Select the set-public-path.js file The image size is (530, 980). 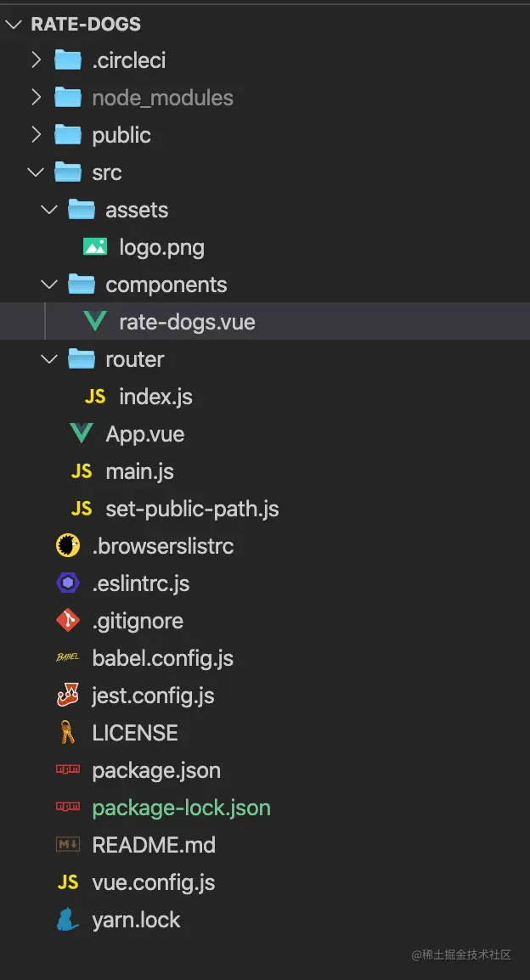pos(189,509)
